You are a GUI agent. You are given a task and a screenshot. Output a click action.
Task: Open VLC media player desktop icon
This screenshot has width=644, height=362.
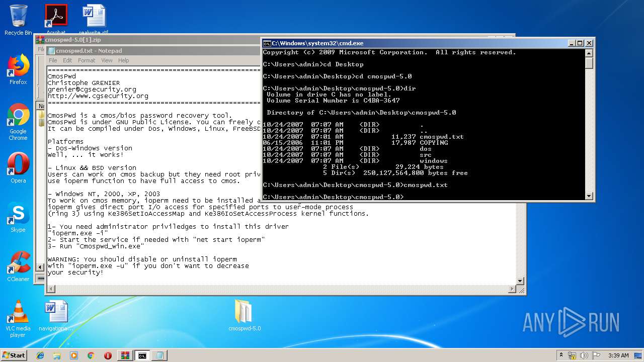click(x=18, y=319)
